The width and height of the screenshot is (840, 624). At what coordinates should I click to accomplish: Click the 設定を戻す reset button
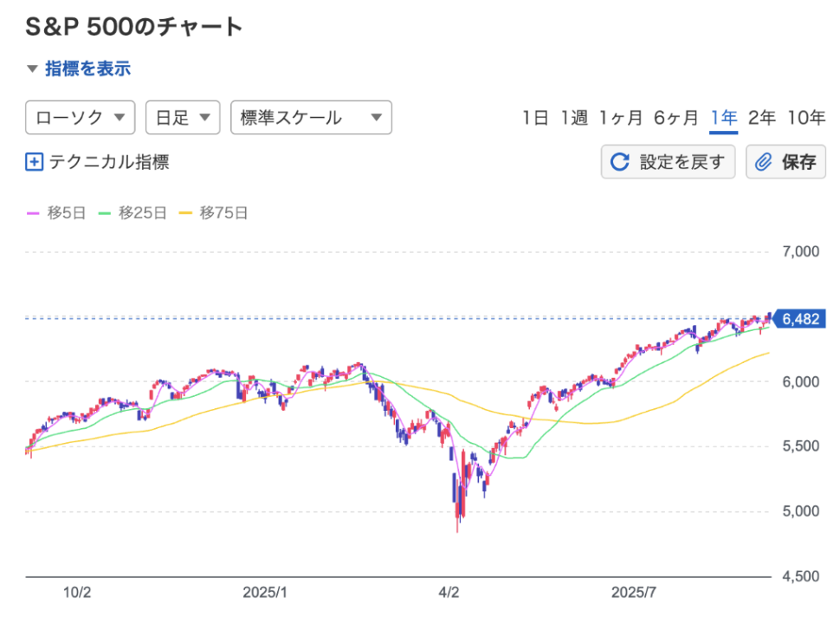click(x=668, y=162)
